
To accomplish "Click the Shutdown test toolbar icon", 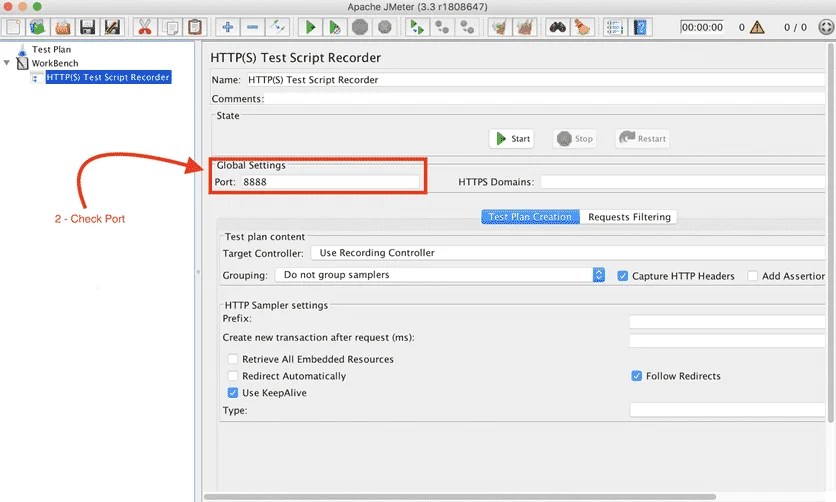I will pyautogui.click(x=384, y=27).
